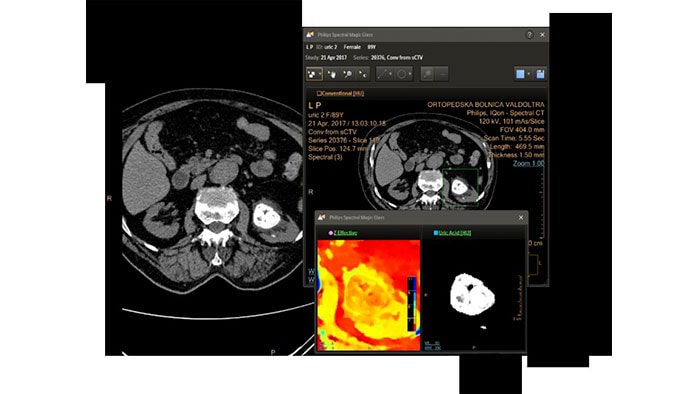Click the greyed-out magnifier toolbar button
The width and height of the screenshot is (700, 394).
click(427, 74)
